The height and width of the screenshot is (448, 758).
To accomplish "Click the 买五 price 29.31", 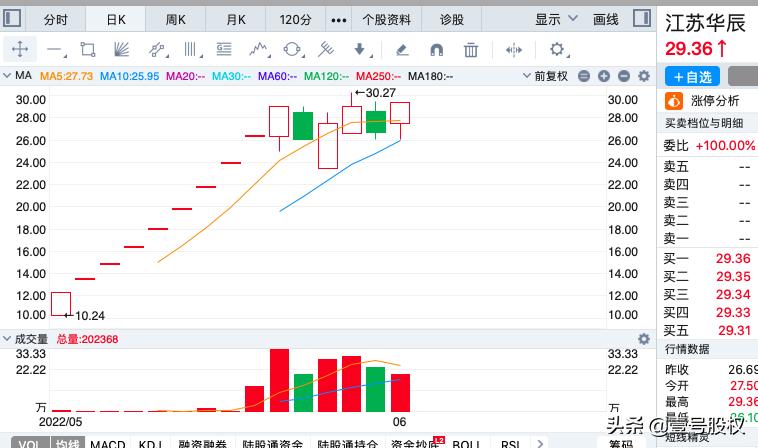I will coord(734,331).
